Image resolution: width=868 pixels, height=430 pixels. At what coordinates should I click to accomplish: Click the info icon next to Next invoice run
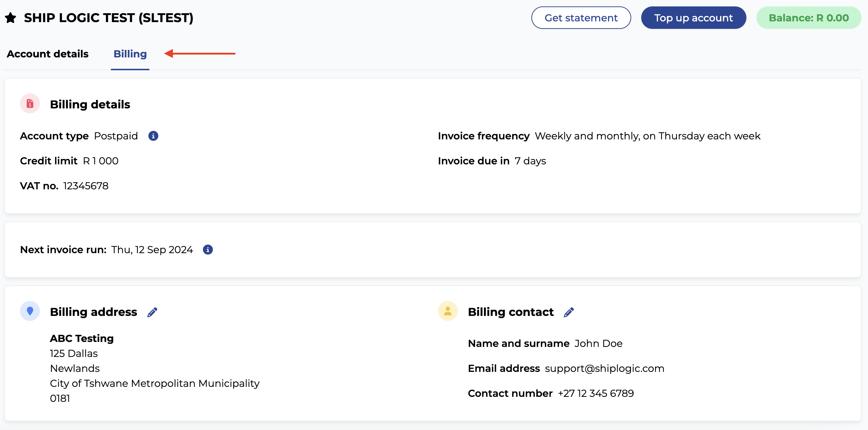[x=208, y=250]
